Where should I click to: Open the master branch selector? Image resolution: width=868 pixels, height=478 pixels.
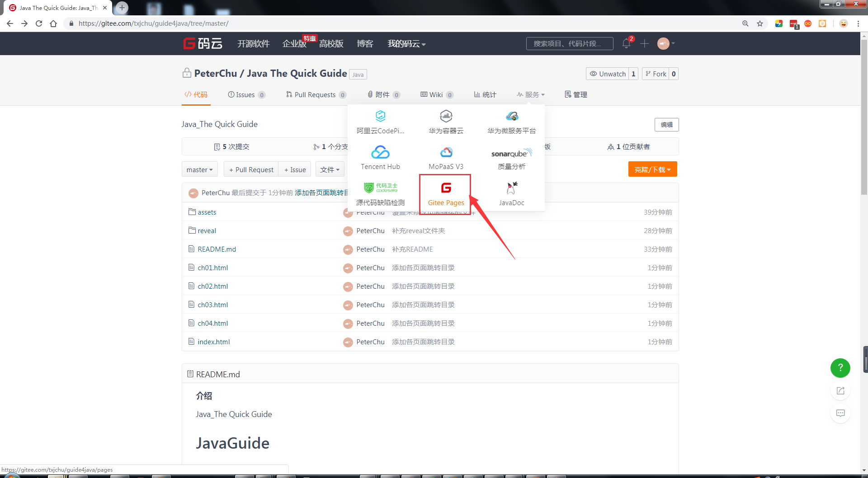coord(199,169)
